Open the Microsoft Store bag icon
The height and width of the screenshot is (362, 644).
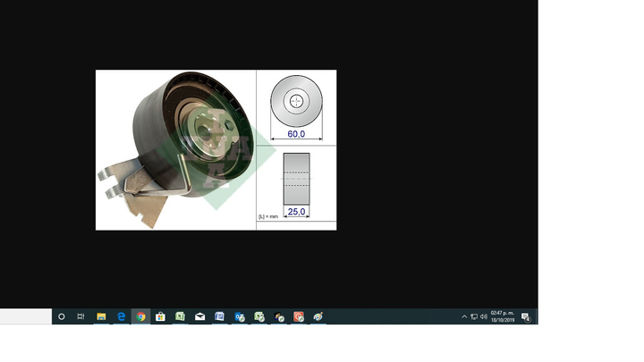tap(160, 316)
